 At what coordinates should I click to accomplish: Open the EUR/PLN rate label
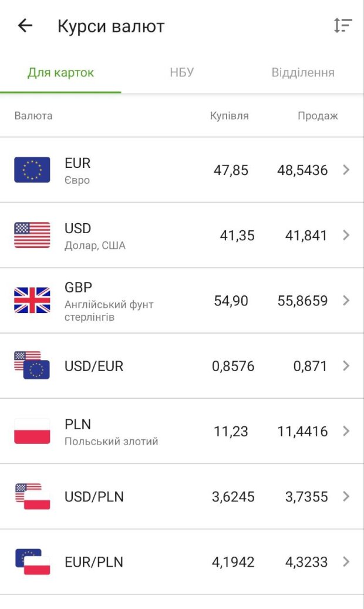[94, 562]
